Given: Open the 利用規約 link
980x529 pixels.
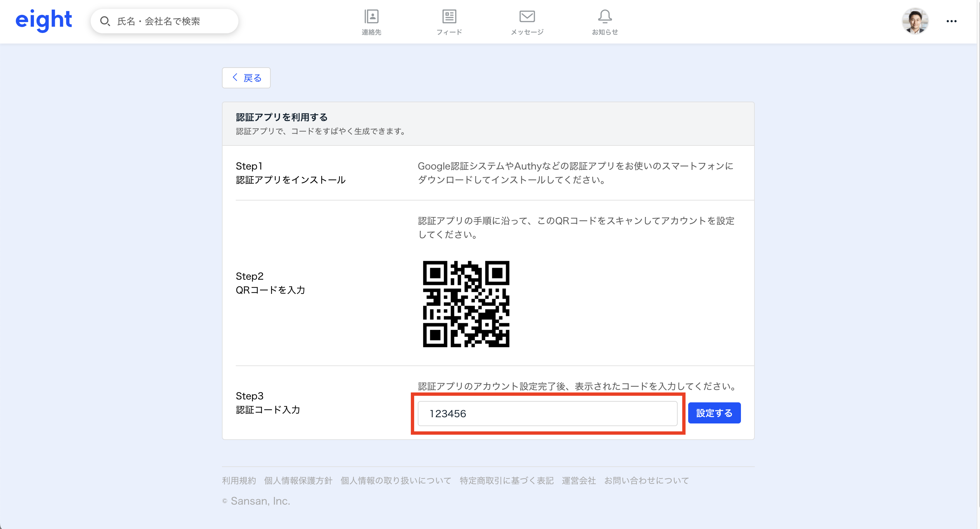Looking at the screenshot, I should pyautogui.click(x=238, y=480).
